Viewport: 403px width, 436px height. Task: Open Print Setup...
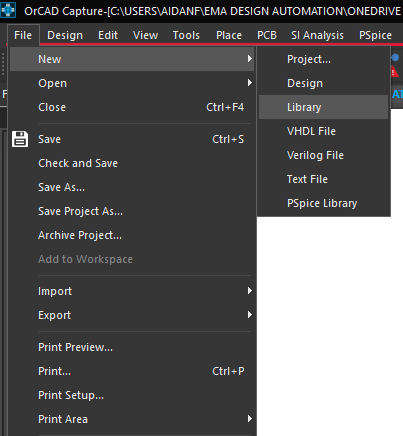point(132,395)
